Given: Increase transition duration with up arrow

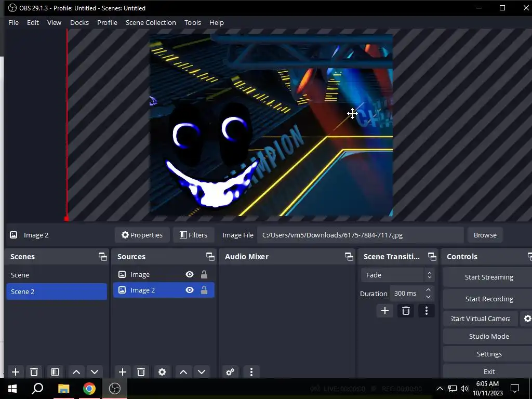Looking at the screenshot, I should [428, 290].
